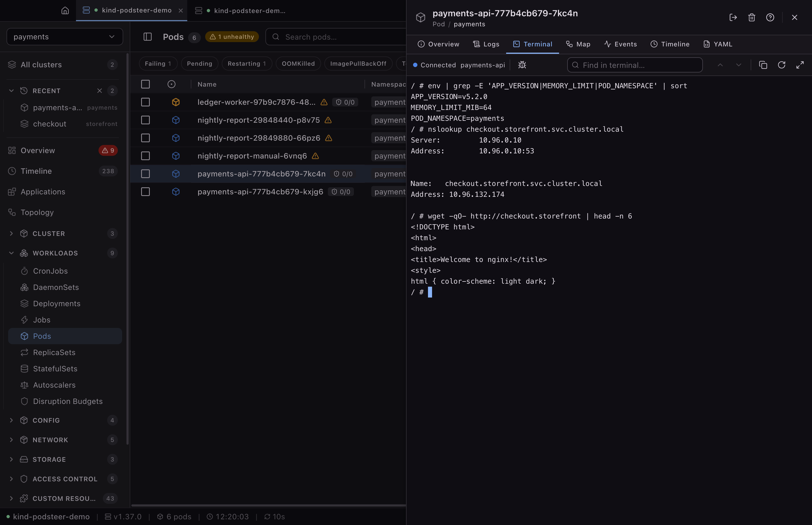This screenshot has width=812, height=525.
Task: Switch to the Timeline tab in pod panel
Action: pyautogui.click(x=670, y=44)
